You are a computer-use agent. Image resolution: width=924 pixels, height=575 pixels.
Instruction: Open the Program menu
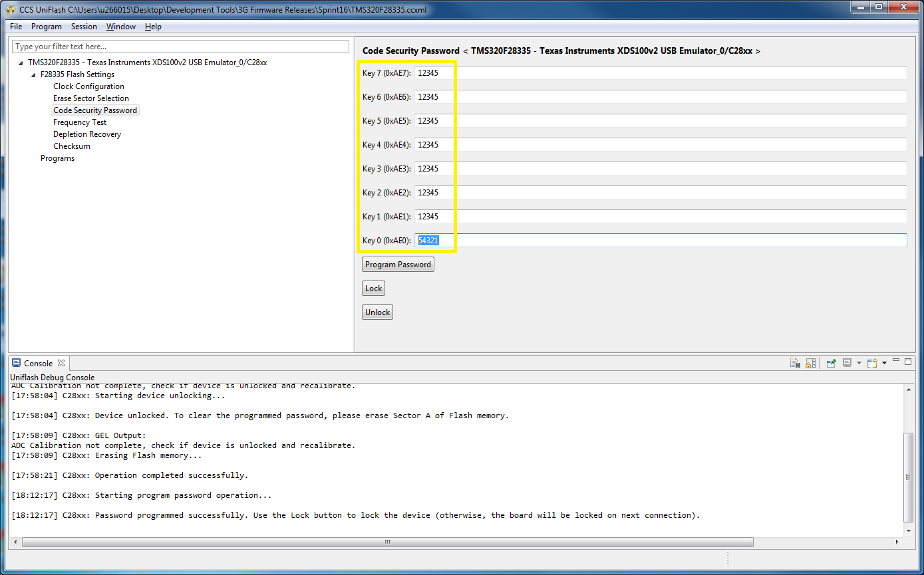pyautogui.click(x=47, y=27)
